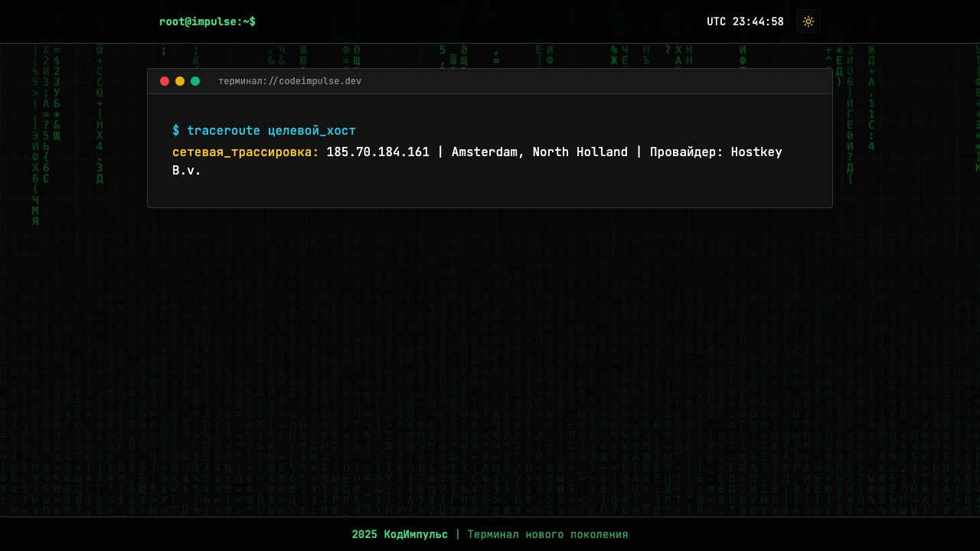Click the Терминал нового поколения footer tagline
980x551 pixels.
(547, 534)
